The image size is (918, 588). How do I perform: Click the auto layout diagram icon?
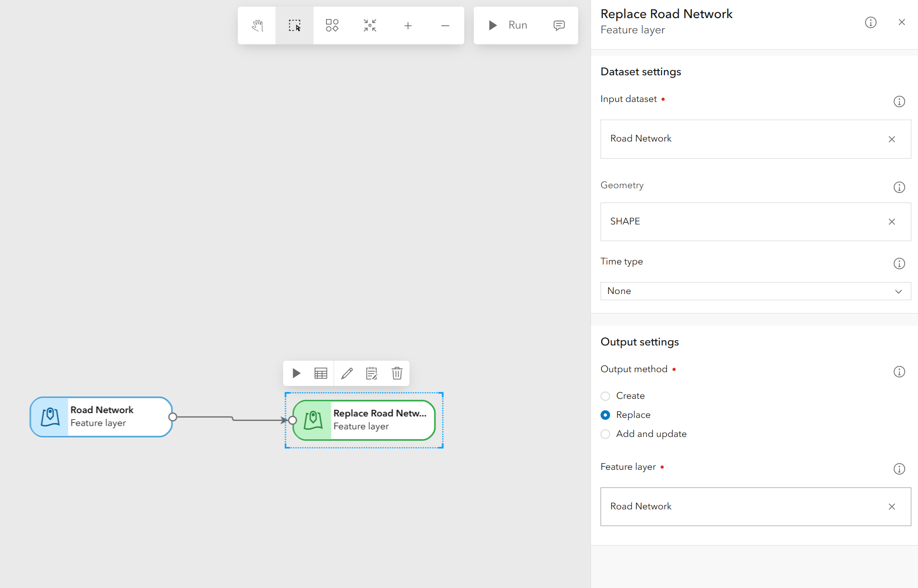point(332,26)
